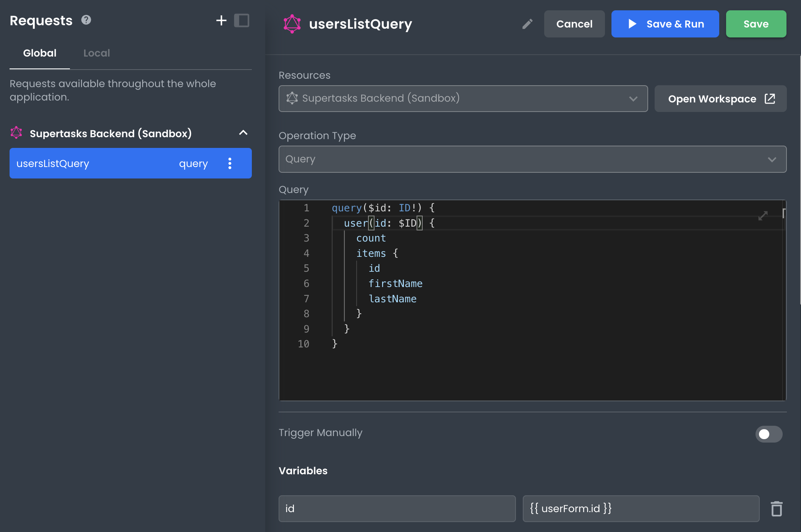The height and width of the screenshot is (532, 801).
Task: Open the three-dot menu for usersListQuery
Action: click(x=230, y=164)
